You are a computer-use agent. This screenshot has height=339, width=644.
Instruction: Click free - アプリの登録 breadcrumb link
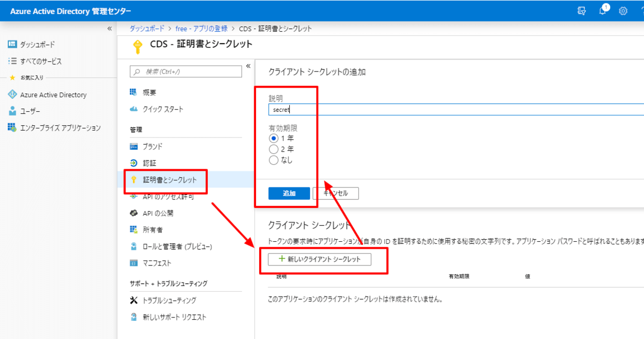tap(201, 28)
